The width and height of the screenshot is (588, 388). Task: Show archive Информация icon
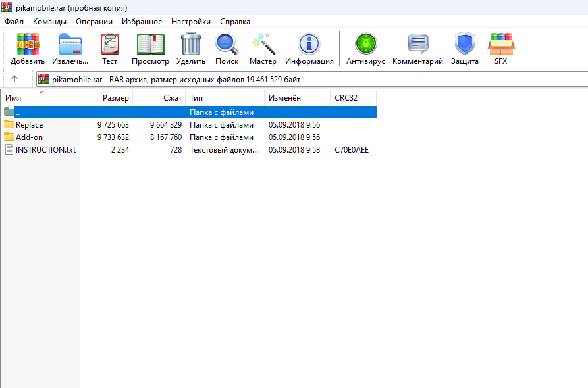click(x=309, y=44)
